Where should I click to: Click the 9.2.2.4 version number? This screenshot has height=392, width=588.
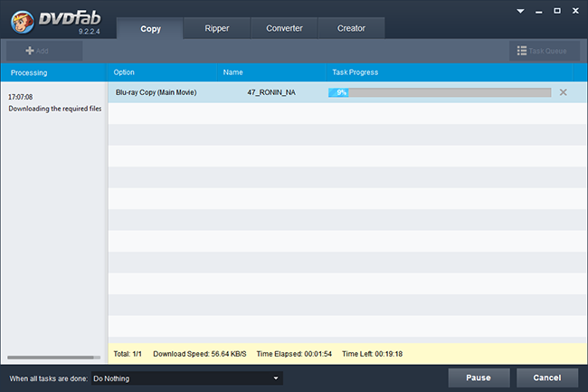point(89,32)
